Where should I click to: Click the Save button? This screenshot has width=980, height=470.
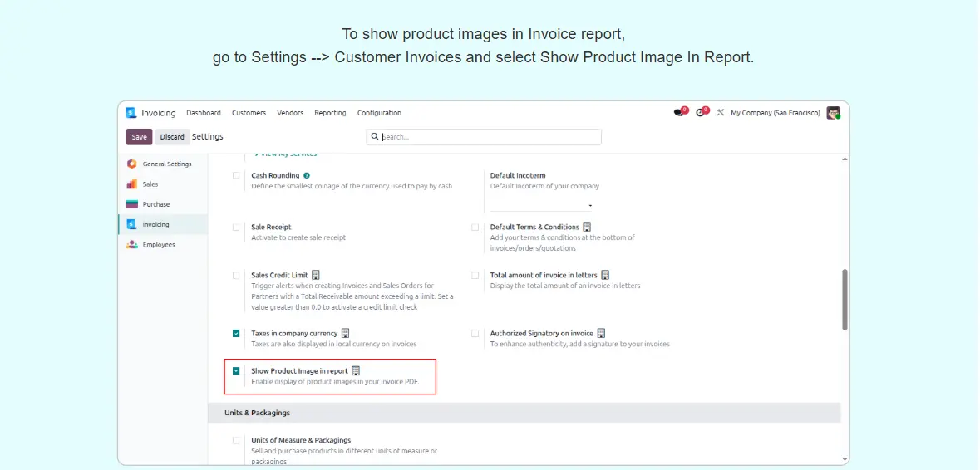(139, 137)
